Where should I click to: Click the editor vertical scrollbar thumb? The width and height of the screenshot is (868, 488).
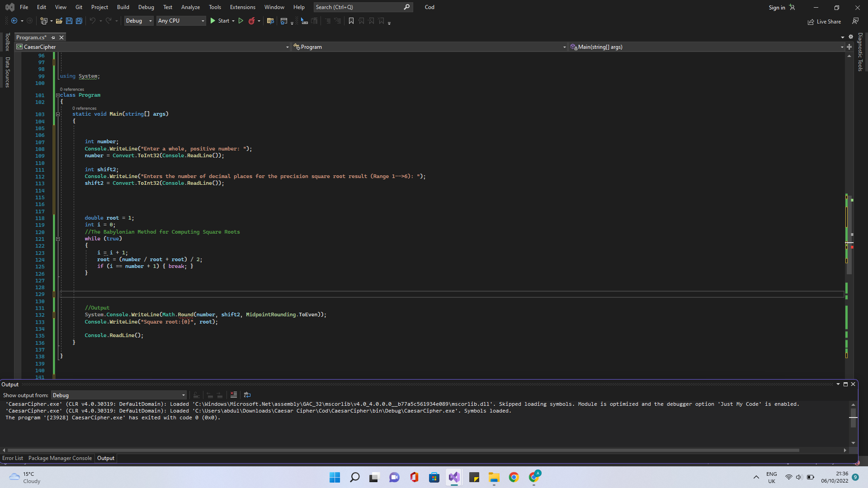[x=849, y=235]
